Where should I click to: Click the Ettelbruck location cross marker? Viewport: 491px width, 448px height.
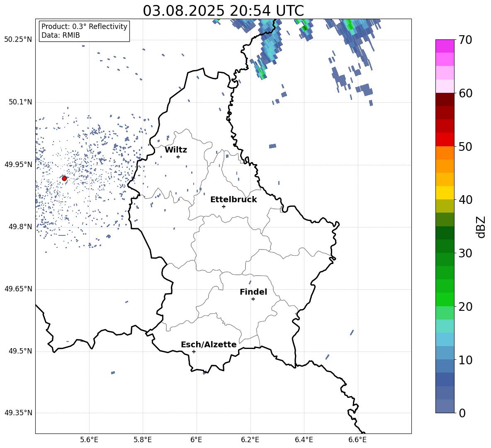pos(224,206)
